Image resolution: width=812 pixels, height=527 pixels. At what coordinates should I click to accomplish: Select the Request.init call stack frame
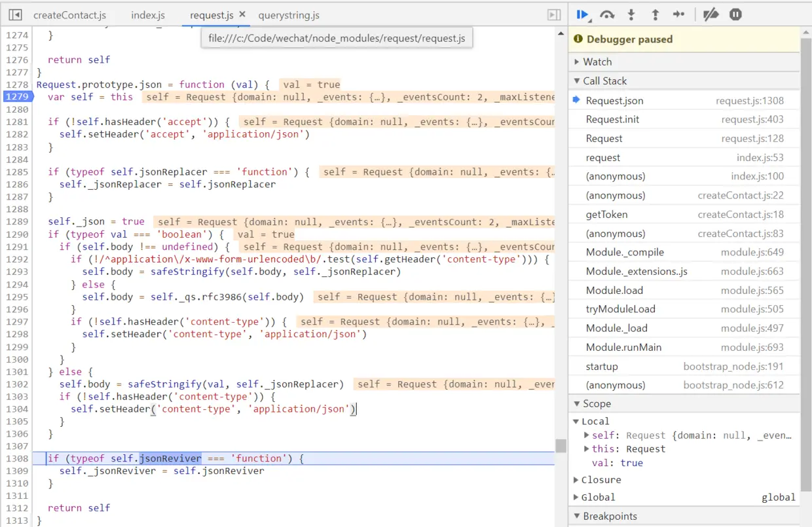[612, 119]
